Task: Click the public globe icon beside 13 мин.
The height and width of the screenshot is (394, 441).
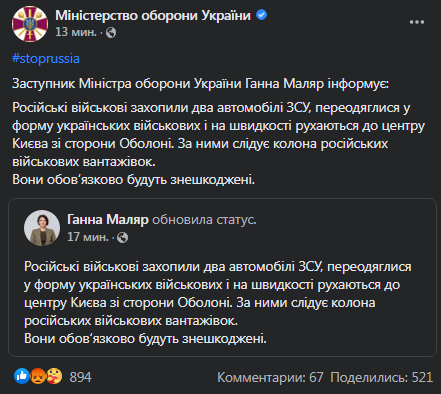Action: (111, 33)
